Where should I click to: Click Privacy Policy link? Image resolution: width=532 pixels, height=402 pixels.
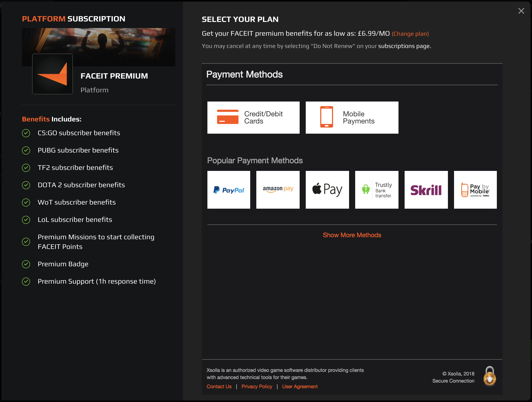257,386
